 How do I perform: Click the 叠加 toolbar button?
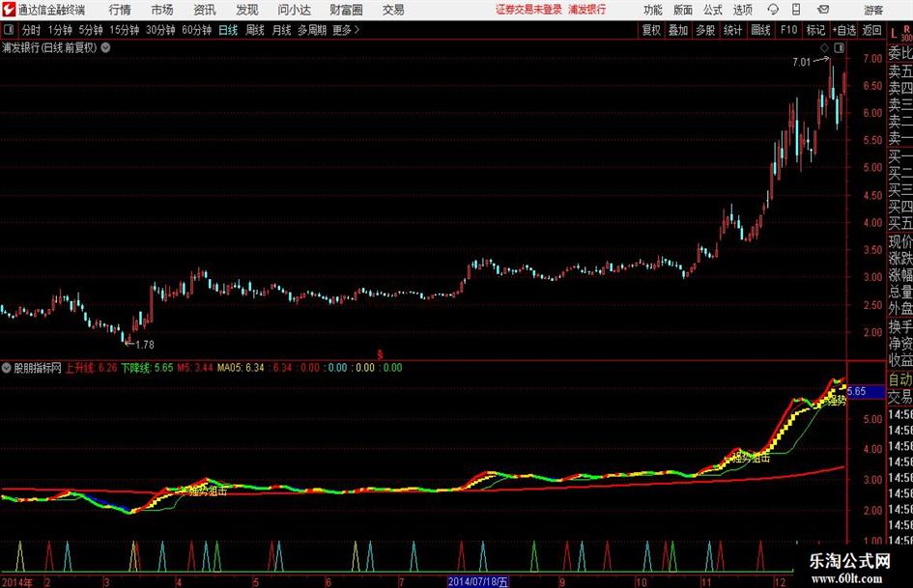(678, 30)
